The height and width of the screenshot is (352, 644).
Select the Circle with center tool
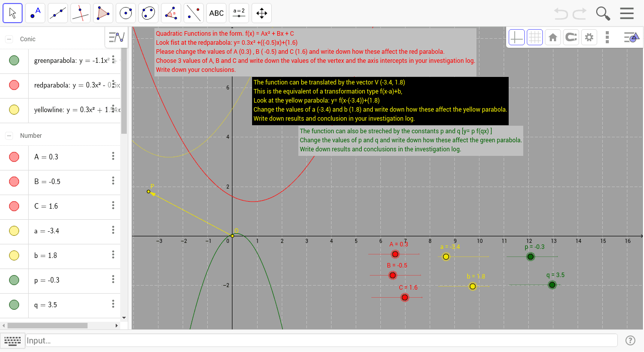click(x=126, y=13)
